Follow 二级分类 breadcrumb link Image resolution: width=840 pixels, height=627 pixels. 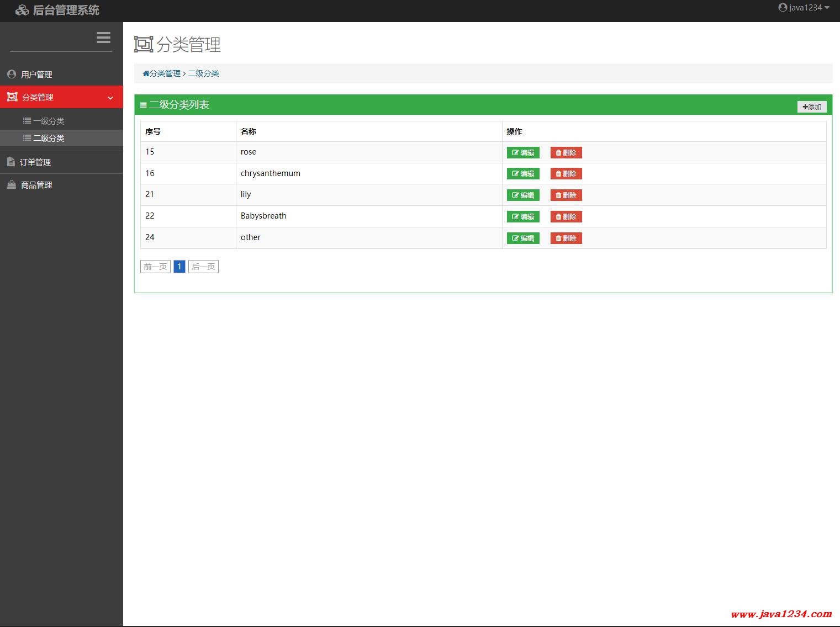click(x=203, y=73)
